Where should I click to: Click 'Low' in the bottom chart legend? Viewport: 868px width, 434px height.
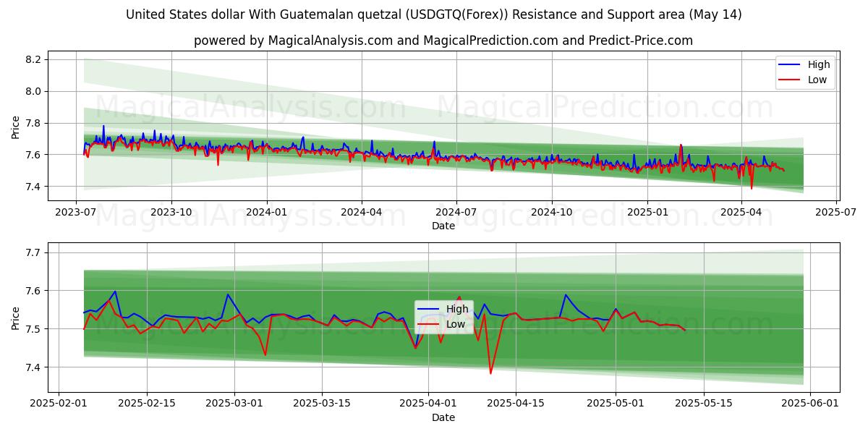[x=456, y=324]
